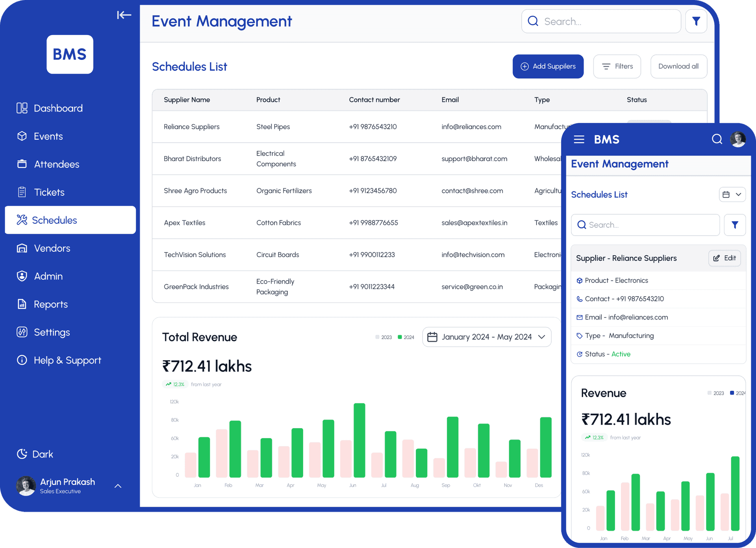Go to the Attendees menu item
756x548 pixels.
click(56, 164)
